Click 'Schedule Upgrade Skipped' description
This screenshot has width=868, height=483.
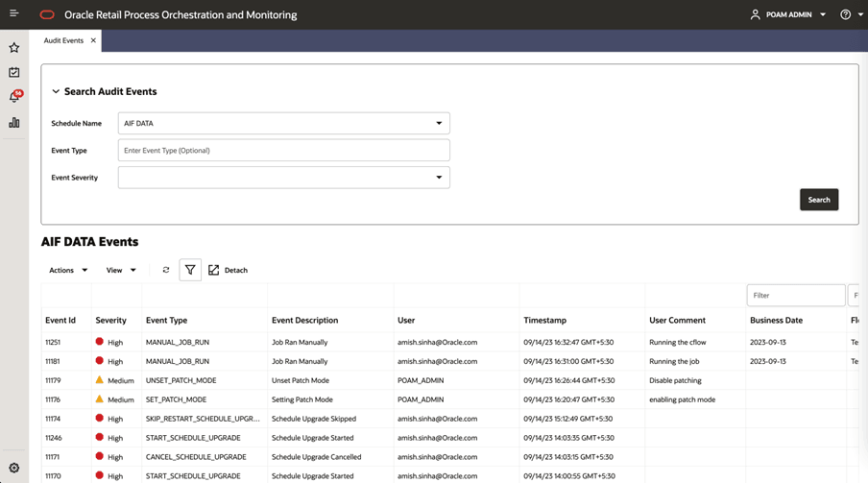(x=314, y=419)
